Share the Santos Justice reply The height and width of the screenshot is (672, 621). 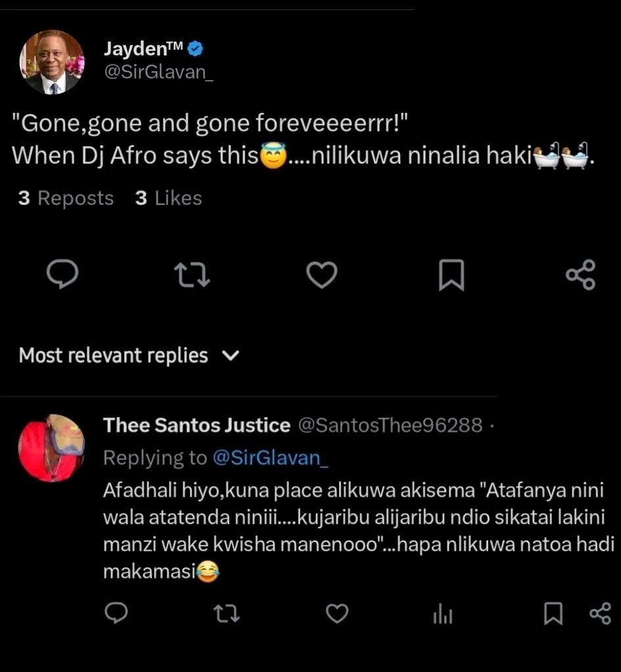click(601, 614)
